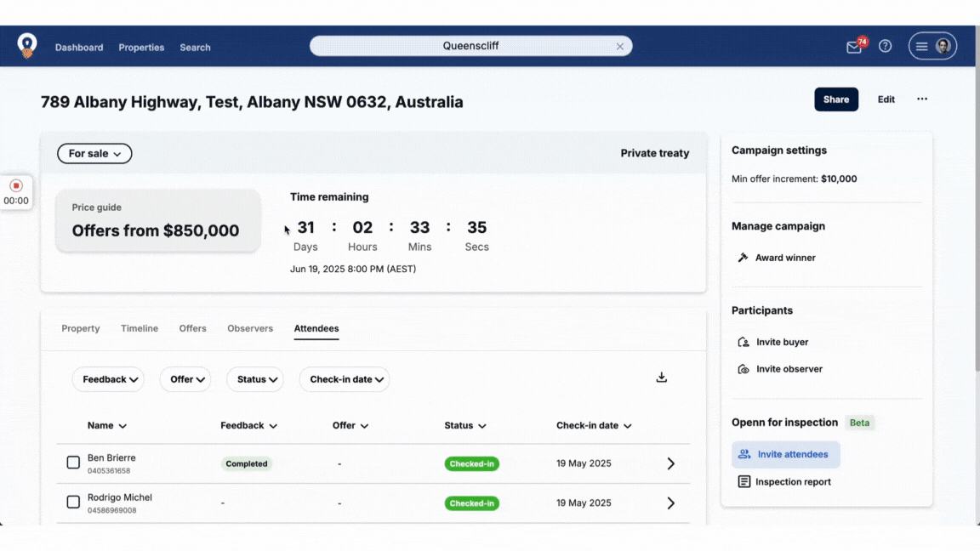Click the Openn logo in the navbar

click(27, 46)
